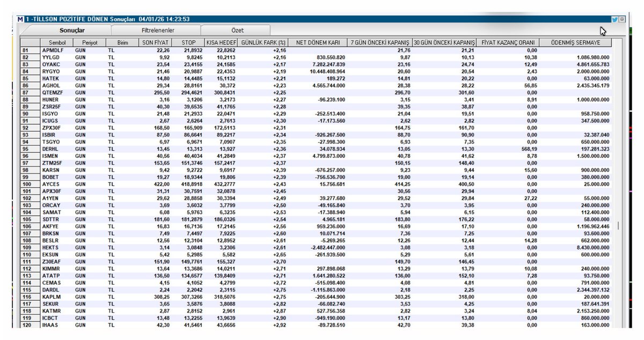644x340 pixels.
Task: Click the STOP column header
Action: [188, 42]
